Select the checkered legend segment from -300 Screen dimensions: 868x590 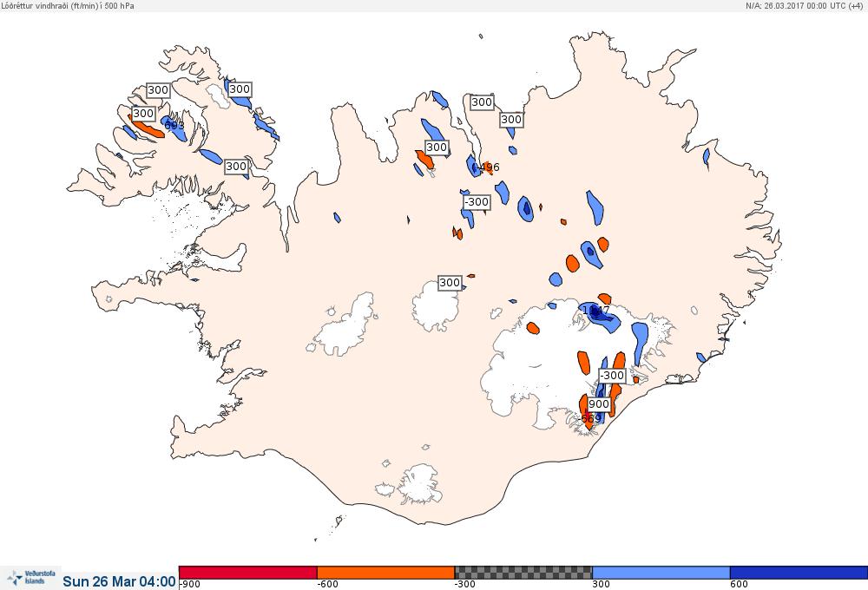[523, 573]
